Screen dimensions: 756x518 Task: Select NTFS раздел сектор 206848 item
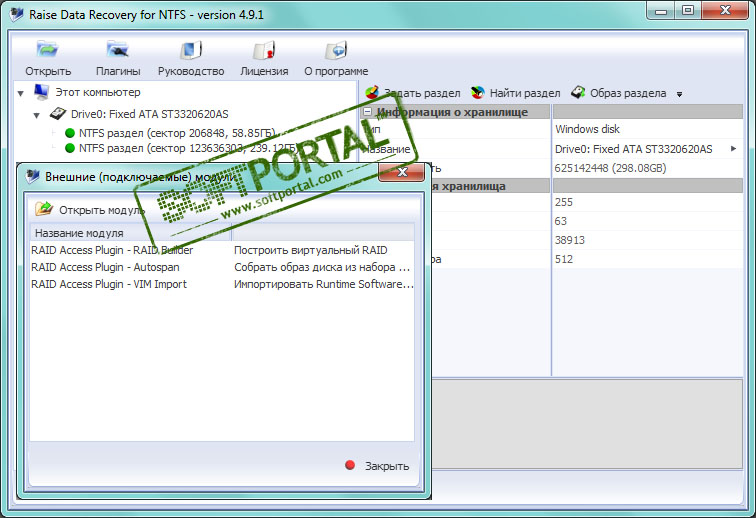point(176,133)
